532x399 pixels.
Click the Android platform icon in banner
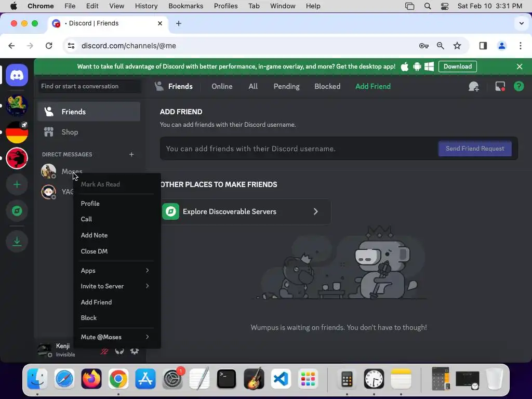click(x=417, y=66)
